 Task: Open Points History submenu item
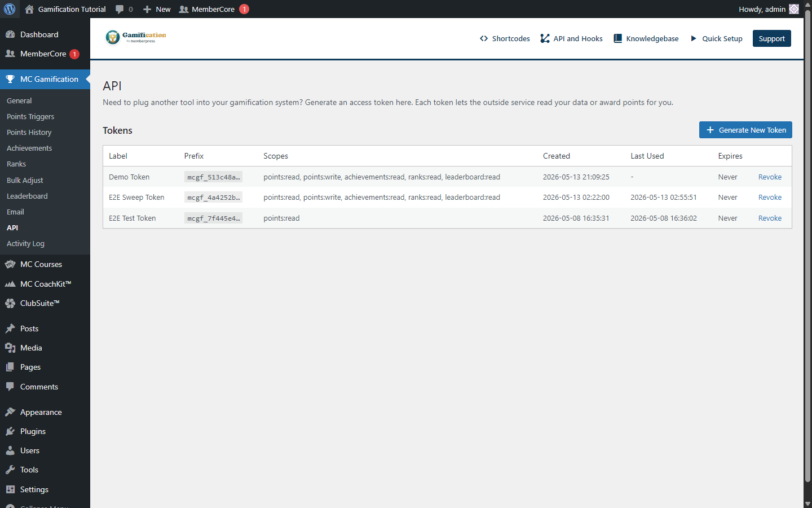click(x=29, y=132)
